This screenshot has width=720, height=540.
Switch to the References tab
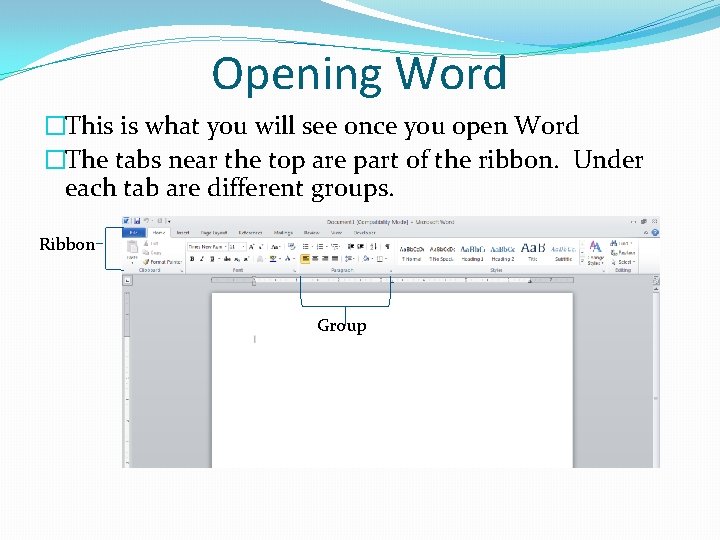(x=250, y=233)
